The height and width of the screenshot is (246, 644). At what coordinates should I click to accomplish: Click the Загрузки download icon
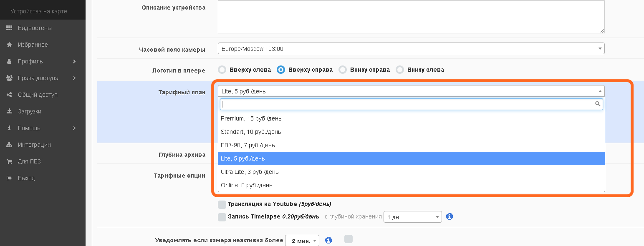(x=9, y=111)
